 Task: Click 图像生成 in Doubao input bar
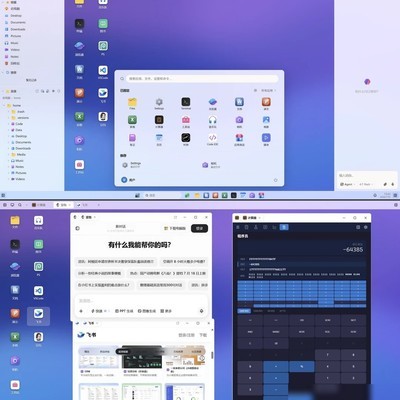(147, 311)
